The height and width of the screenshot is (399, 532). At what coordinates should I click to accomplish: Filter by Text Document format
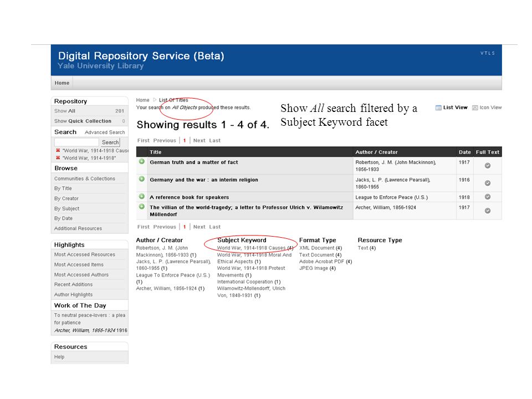[320, 255]
